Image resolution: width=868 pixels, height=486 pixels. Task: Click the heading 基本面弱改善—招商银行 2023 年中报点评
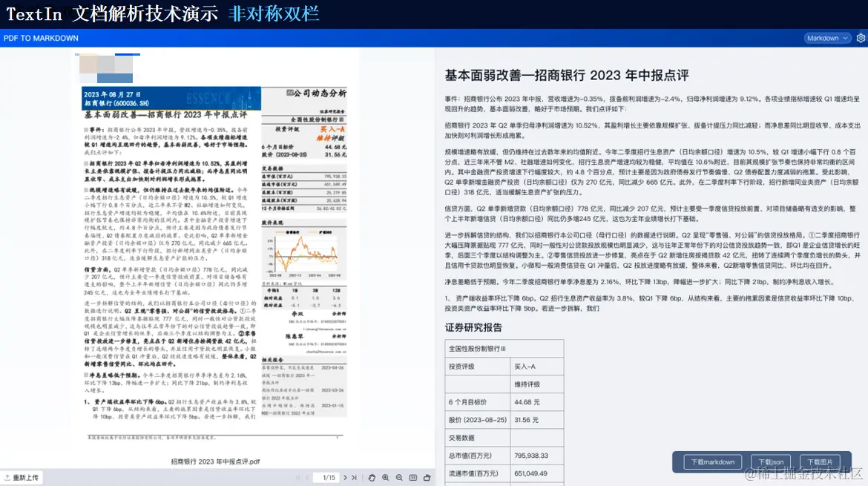click(567, 75)
